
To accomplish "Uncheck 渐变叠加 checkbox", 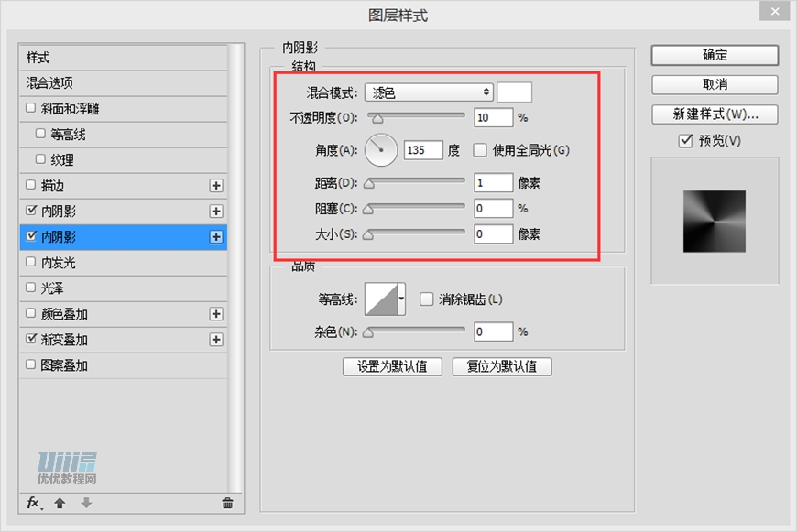I will (31, 339).
